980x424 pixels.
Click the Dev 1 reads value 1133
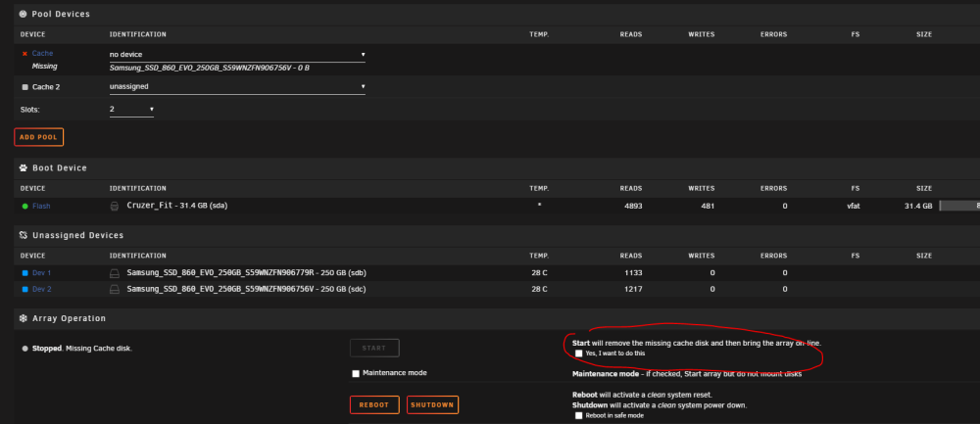pos(632,273)
